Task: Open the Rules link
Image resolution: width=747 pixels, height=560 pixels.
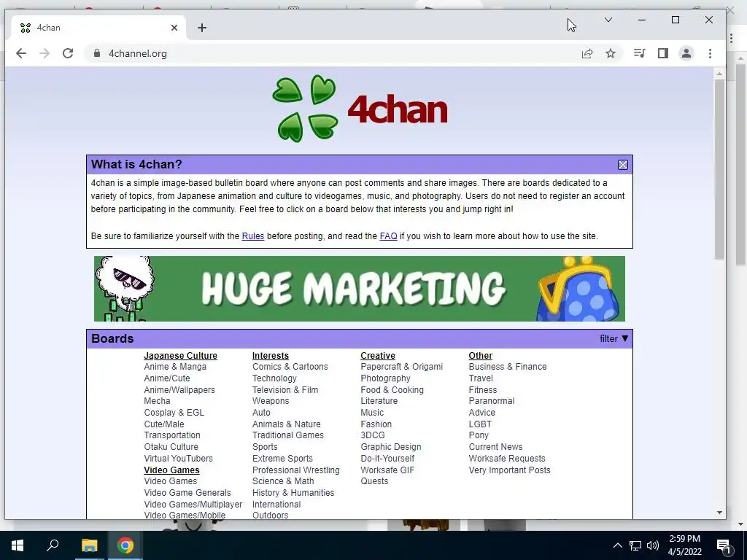Action: 253,236
